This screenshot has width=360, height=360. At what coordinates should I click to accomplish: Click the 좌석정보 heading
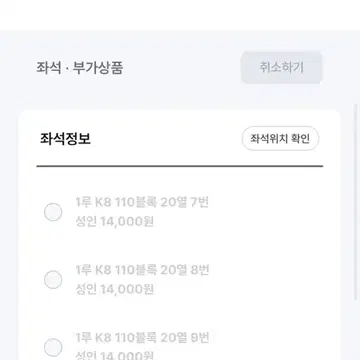[x=65, y=139]
